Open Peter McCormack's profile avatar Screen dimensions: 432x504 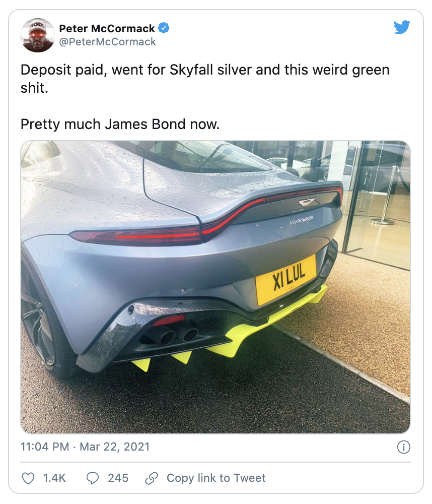click(x=38, y=35)
